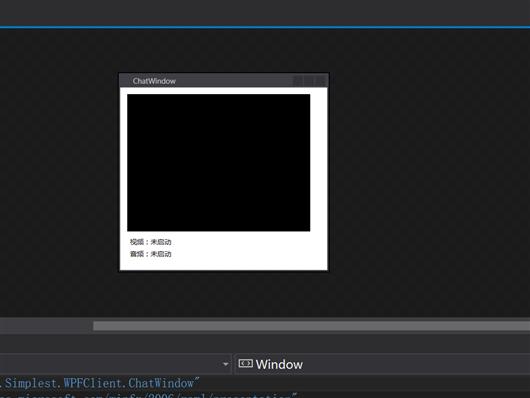
Task: Open the Window element selector combo box
Action: click(382, 364)
